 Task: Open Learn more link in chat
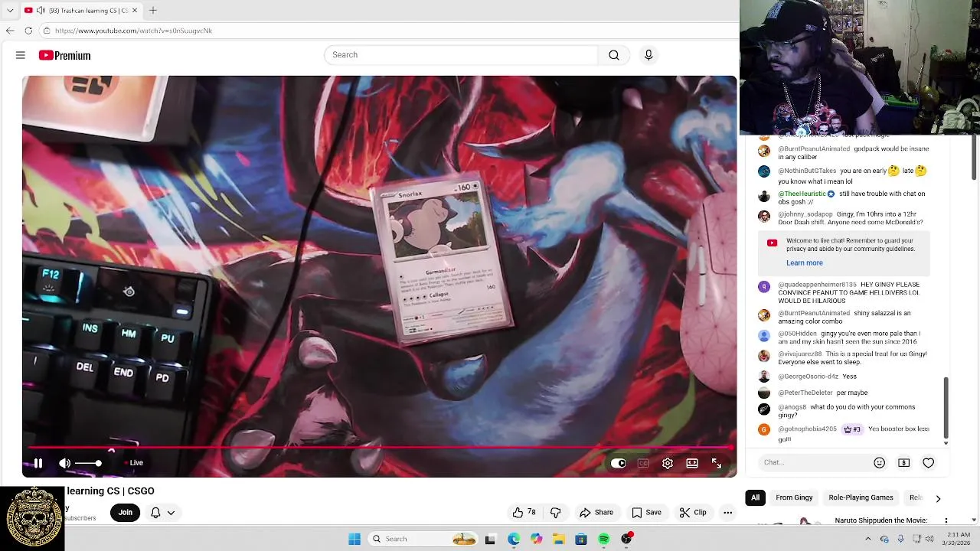(x=805, y=262)
